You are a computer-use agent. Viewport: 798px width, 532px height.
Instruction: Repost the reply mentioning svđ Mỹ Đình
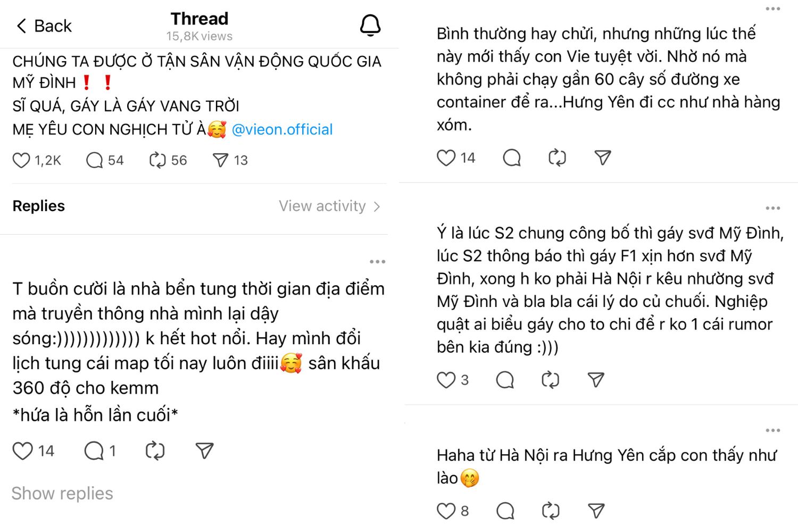[x=550, y=380]
